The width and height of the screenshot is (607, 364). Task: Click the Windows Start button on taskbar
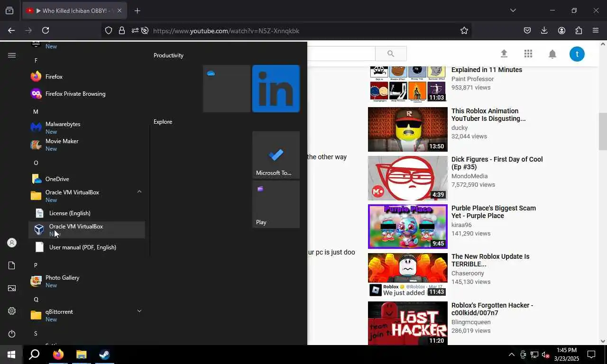click(11, 355)
